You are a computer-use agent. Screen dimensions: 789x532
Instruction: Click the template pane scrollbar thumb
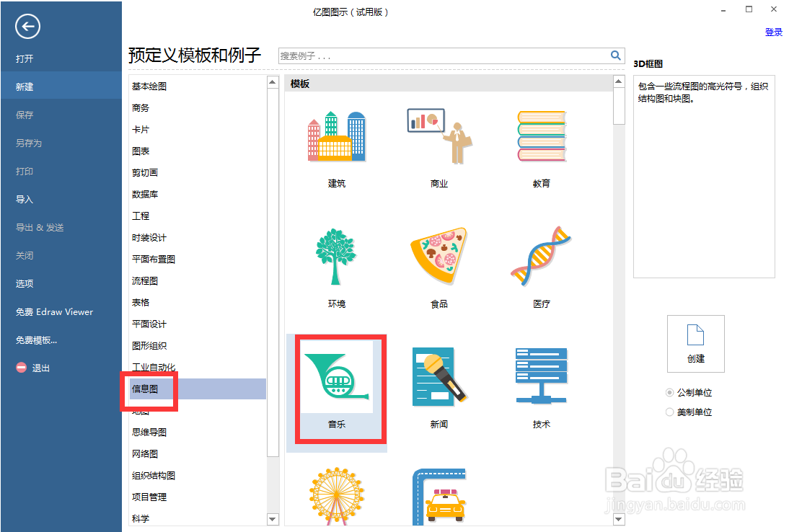pos(619,106)
